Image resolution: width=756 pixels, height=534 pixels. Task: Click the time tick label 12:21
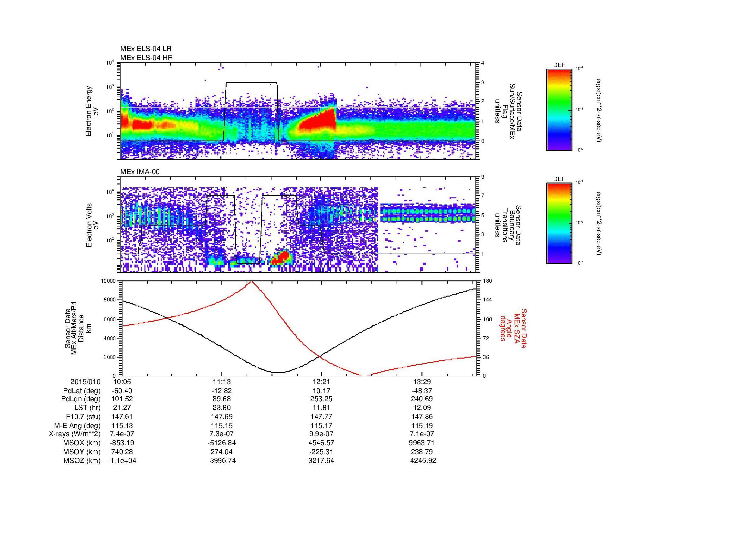(321, 382)
